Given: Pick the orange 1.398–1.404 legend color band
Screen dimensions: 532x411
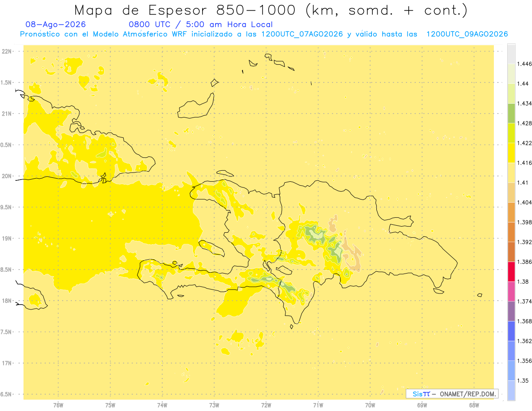Looking at the screenshot, I should (511, 212).
